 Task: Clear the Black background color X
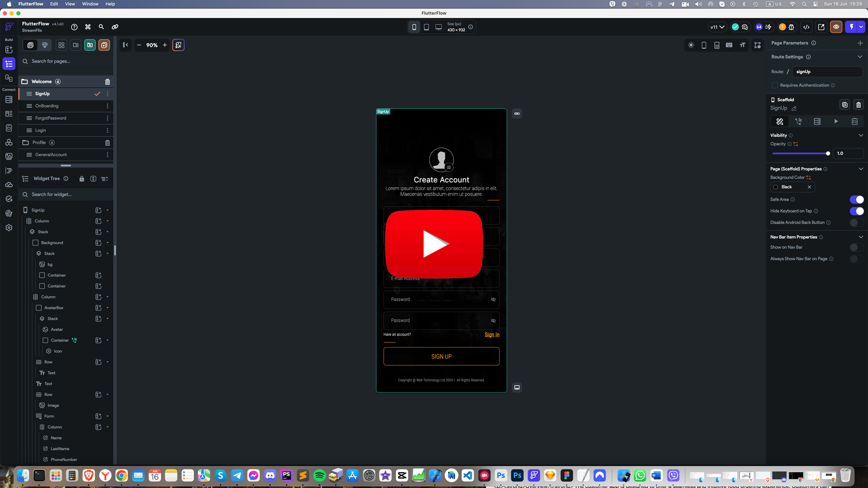[809, 187]
